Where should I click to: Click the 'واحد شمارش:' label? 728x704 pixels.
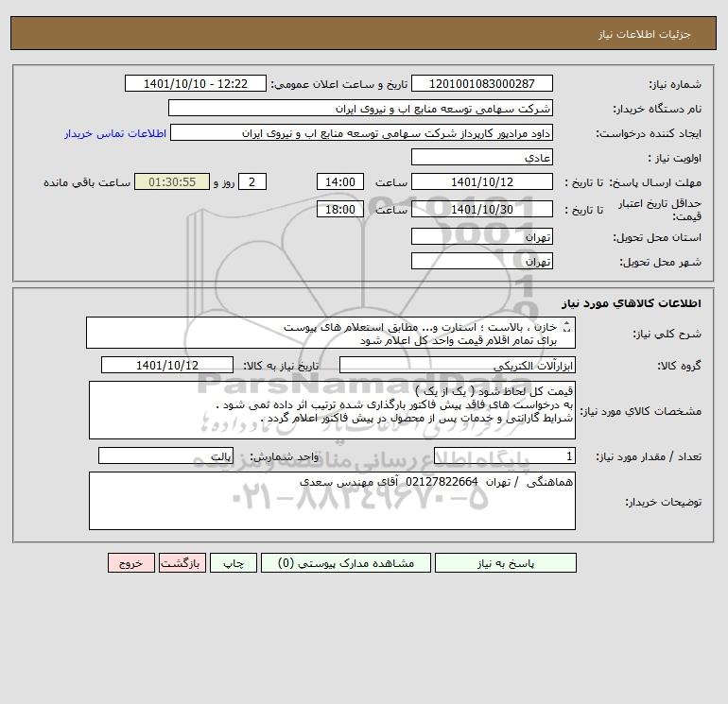285,456
